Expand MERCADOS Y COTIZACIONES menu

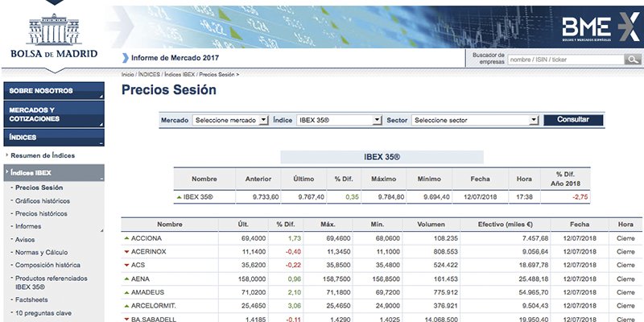click(54, 114)
